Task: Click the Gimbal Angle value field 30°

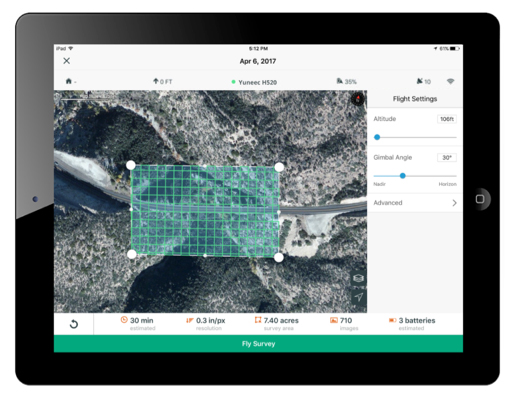Action: coord(447,158)
